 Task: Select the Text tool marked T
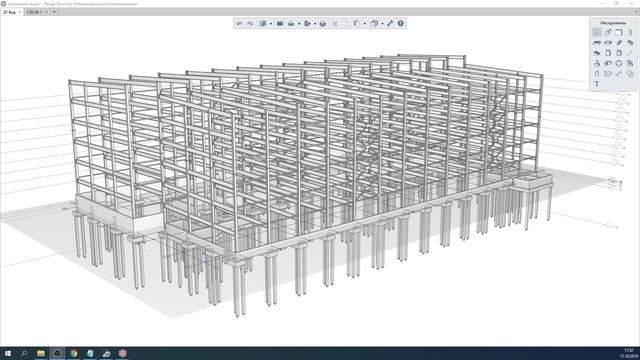pos(597,84)
